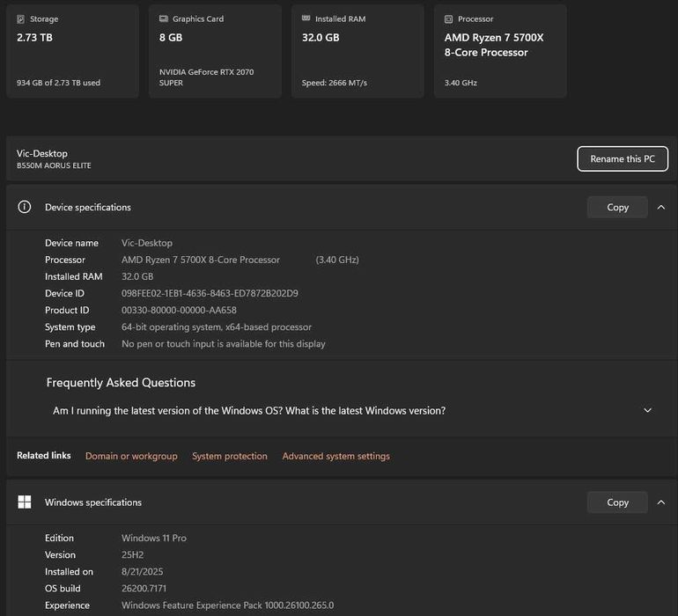678x616 pixels.
Task: Click the '3.40 GHz' text in the Processor card
Action: tap(461, 83)
